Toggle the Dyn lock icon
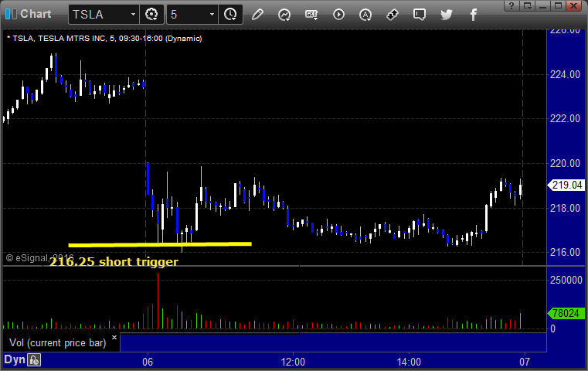Viewport: 588px width, 371px height. [34, 360]
